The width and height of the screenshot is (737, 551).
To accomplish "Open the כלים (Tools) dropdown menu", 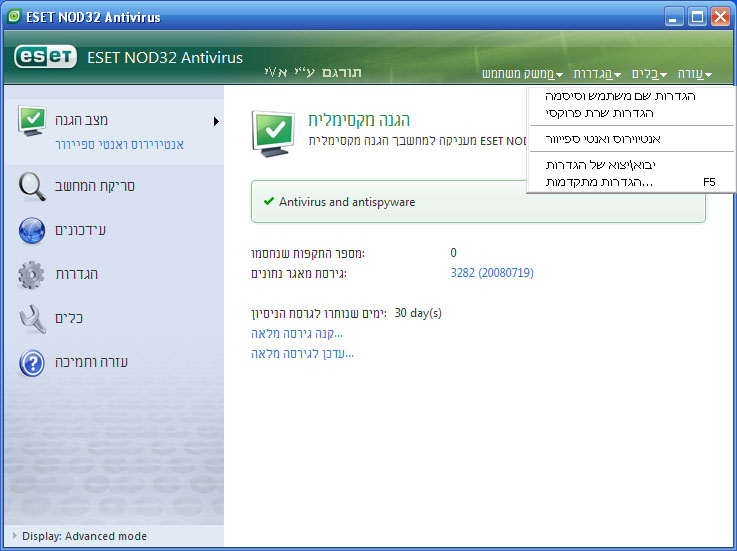I will click(x=648, y=74).
